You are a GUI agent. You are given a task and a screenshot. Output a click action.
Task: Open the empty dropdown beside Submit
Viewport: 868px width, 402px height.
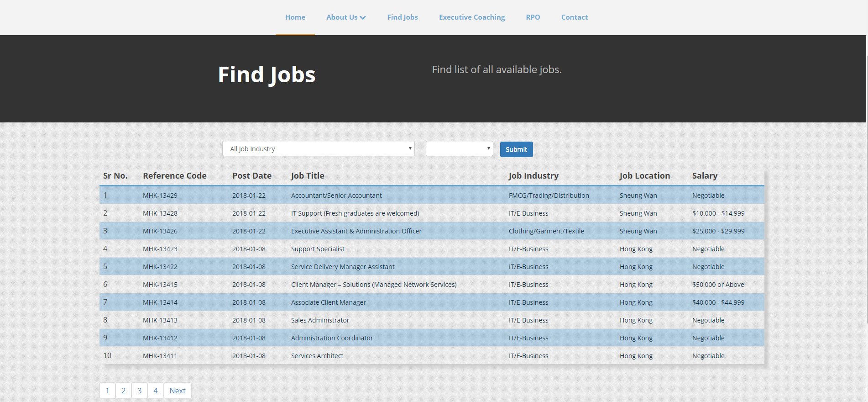[459, 148]
